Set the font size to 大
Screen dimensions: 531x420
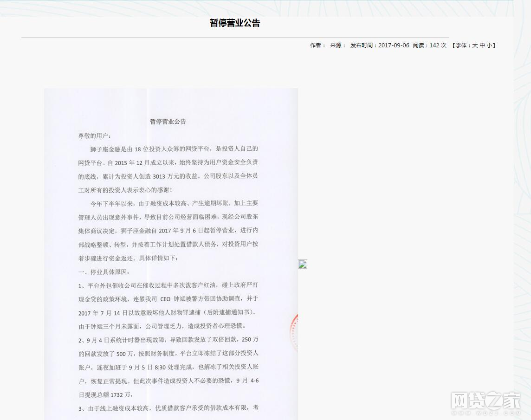click(x=475, y=45)
